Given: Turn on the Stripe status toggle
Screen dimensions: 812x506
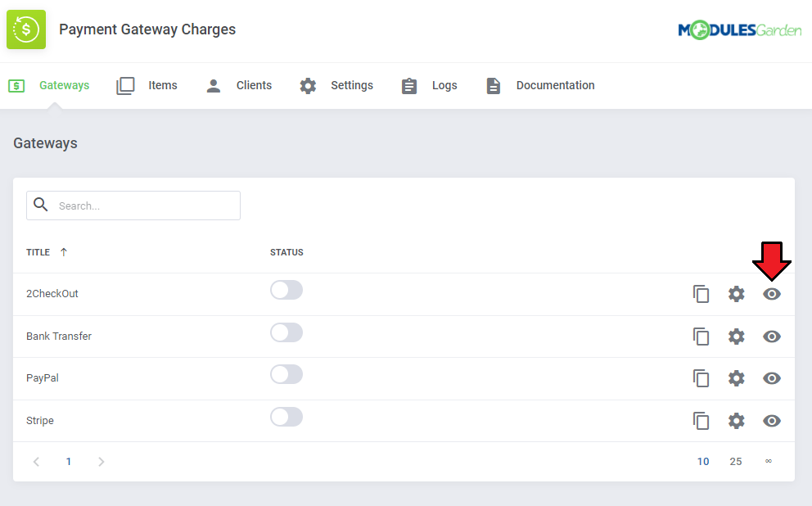Looking at the screenshot, I should tap(286, 417).
